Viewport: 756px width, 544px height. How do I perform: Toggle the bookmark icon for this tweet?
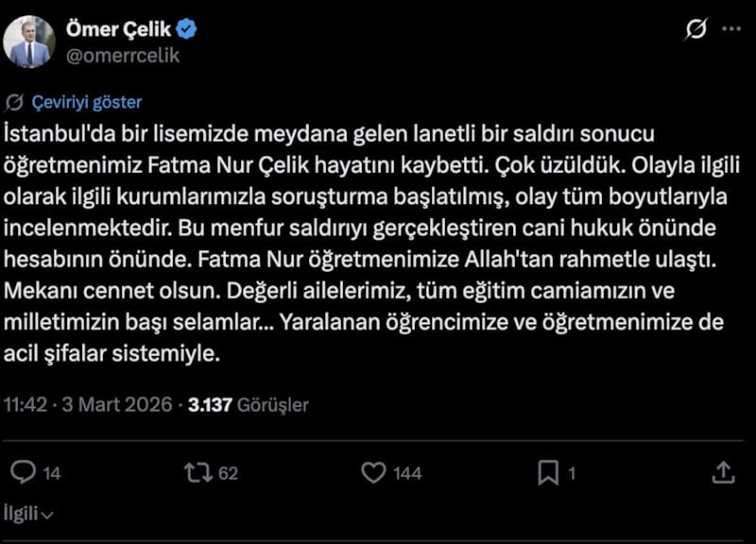[548, 472]
